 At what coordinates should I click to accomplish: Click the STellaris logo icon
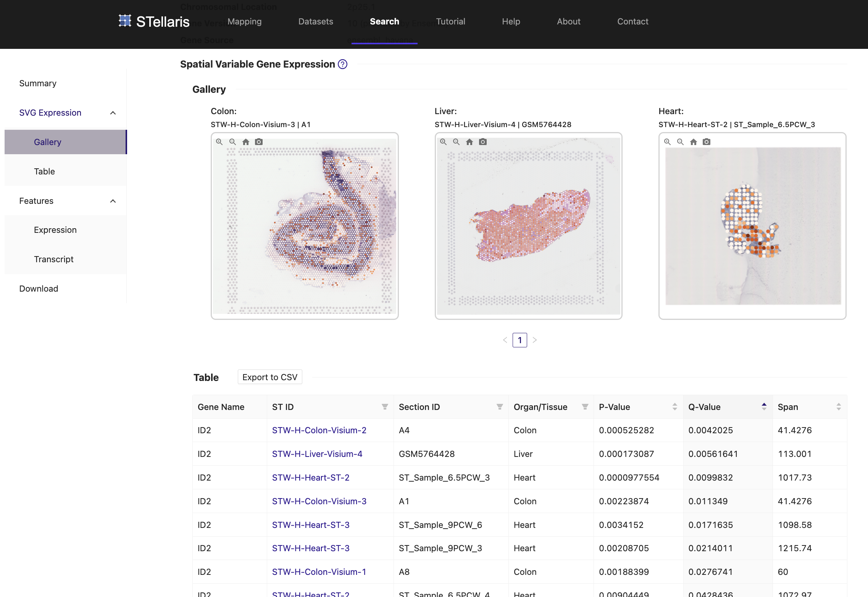click(125, 21)
